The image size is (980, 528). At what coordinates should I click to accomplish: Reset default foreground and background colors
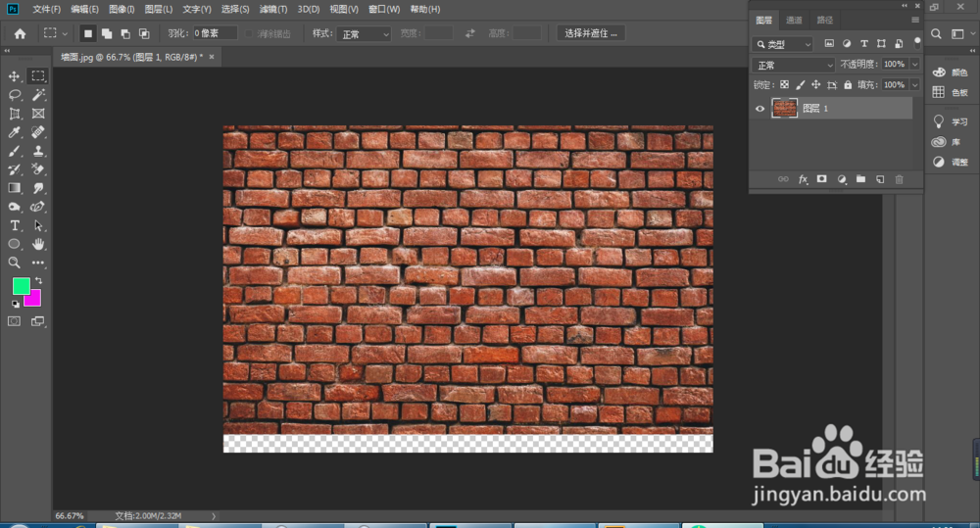tap(15, 304)
